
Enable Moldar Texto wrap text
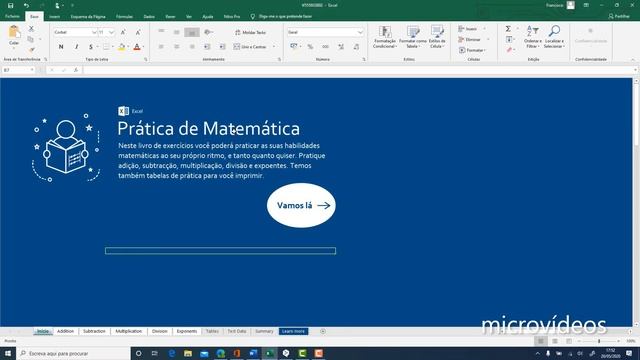[250, 32]
